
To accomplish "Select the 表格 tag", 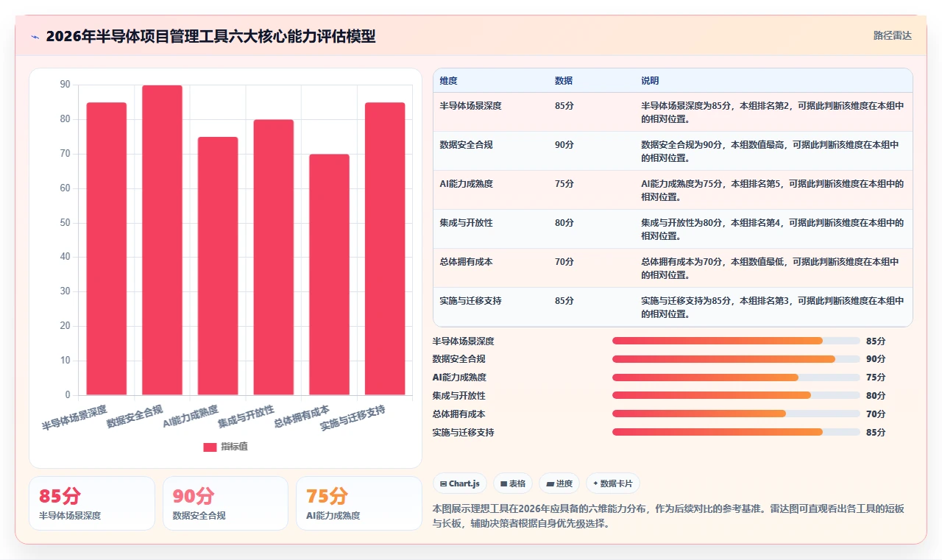I will point(513,483).
